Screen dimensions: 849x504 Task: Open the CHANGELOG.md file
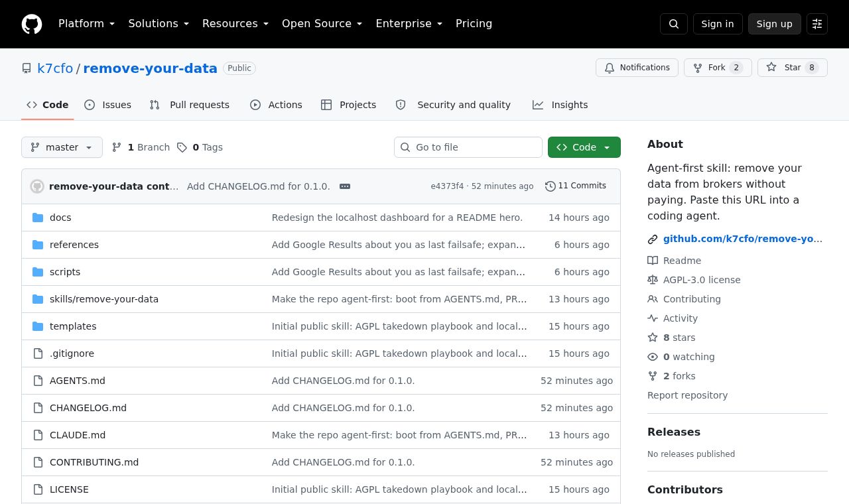pos(88,408)
